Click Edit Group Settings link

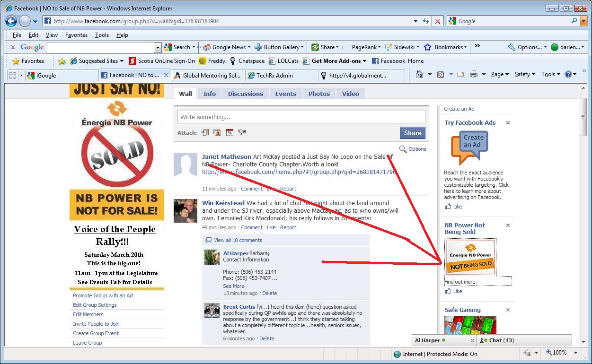point(95,305)
